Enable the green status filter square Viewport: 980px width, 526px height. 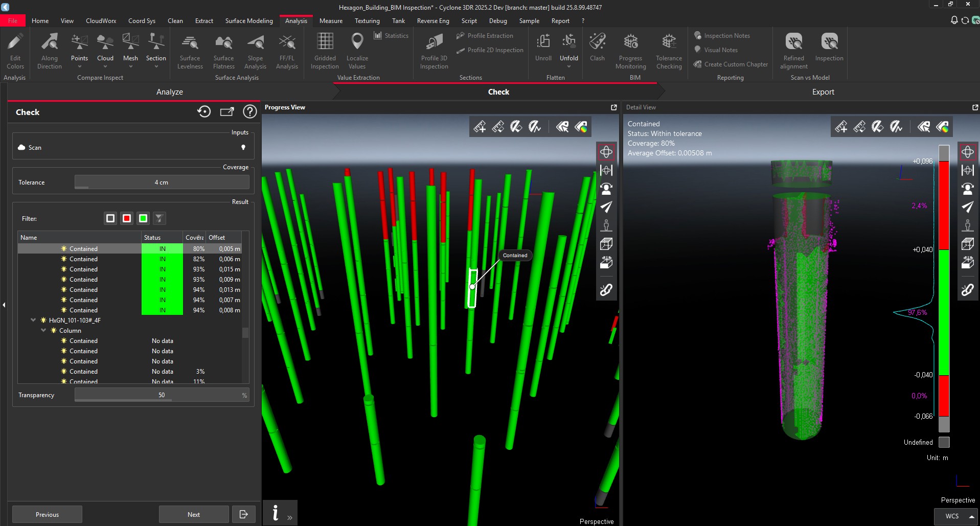pos(143,218)
